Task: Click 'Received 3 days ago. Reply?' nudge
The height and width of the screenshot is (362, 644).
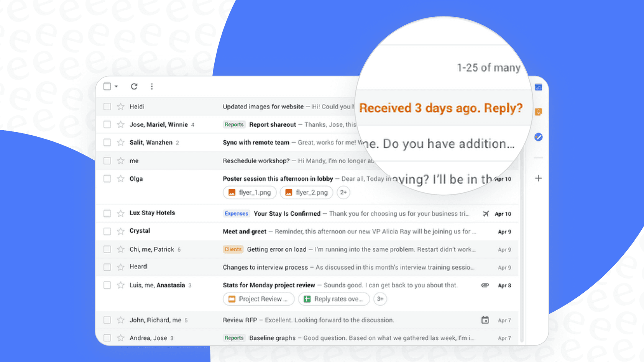Action: tap(441, 108)
